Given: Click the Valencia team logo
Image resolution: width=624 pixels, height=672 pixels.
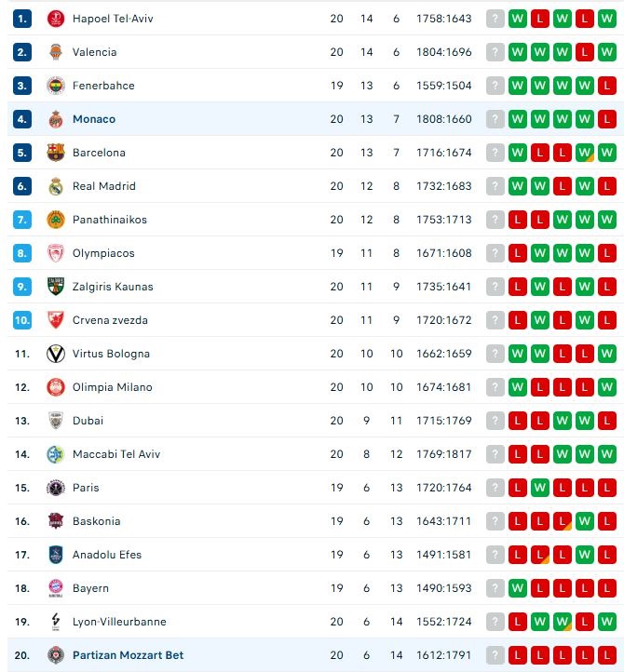Looking at the screenshot, I should pyautogui.click(x=56, y=52).
